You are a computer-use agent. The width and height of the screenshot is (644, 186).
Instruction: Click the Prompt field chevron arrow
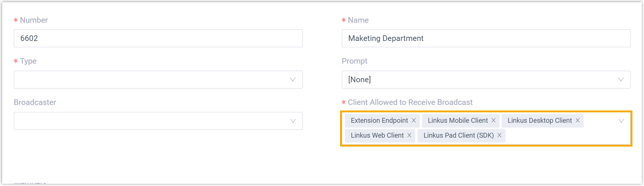click(621, 80)
